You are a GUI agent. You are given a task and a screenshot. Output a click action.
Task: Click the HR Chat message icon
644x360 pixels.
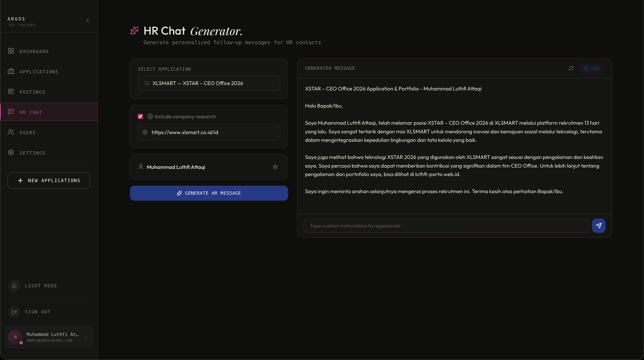(11, 112)
